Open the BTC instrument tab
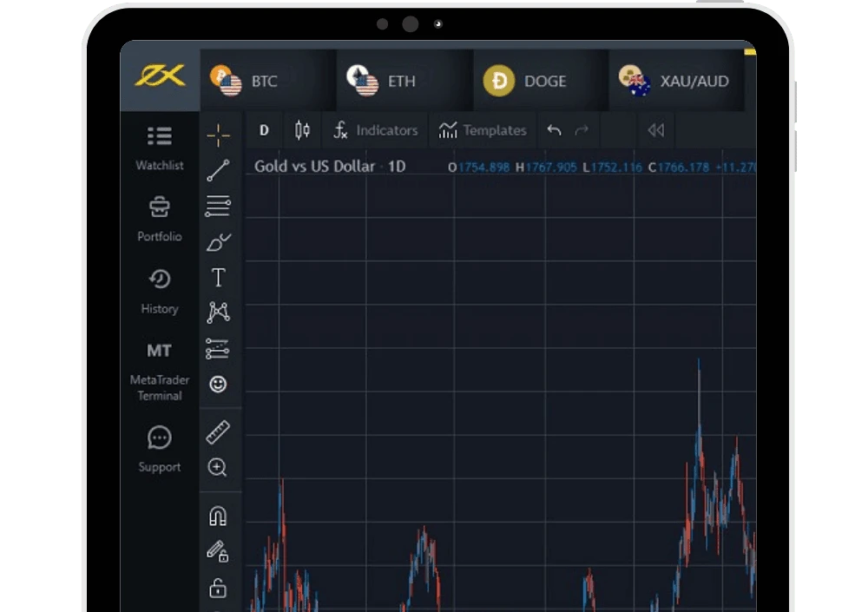Screen dimensions: 868x612 click(268, 81)
